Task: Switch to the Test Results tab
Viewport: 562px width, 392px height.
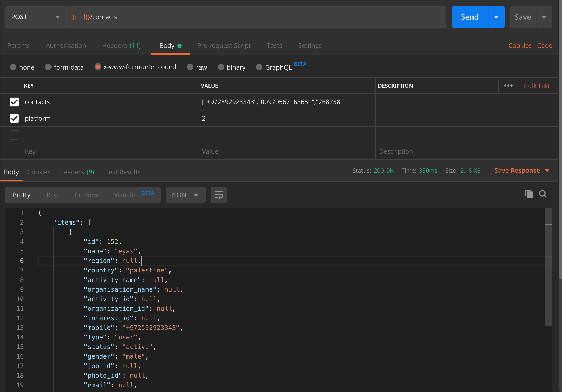Action: click(123, 172)
